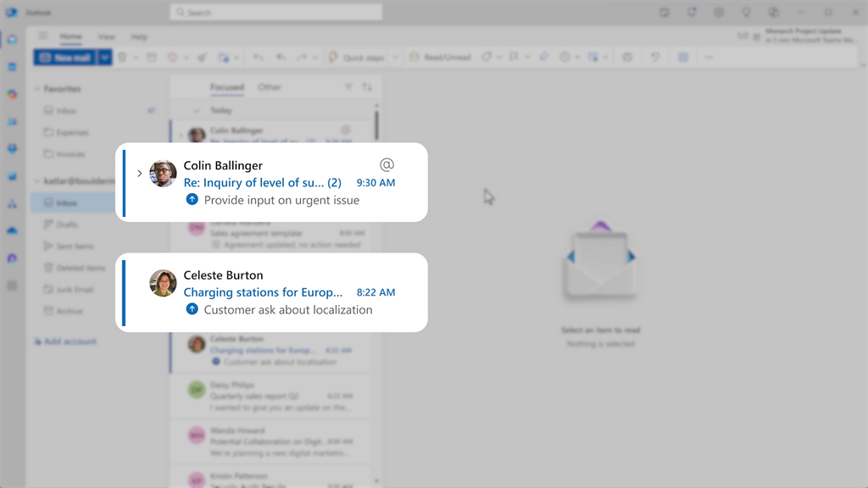Toggle Read/Unread in the toolbar
This screenshot has height=488, width=868.
[441, 57]
